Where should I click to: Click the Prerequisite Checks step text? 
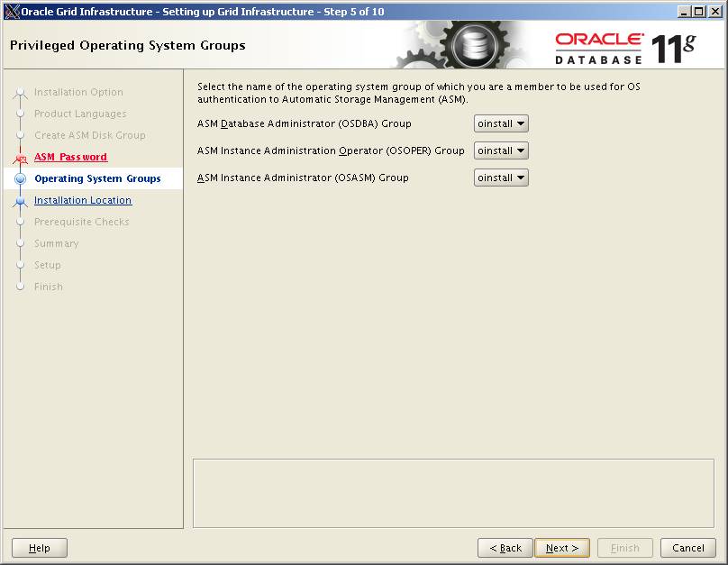82,222
